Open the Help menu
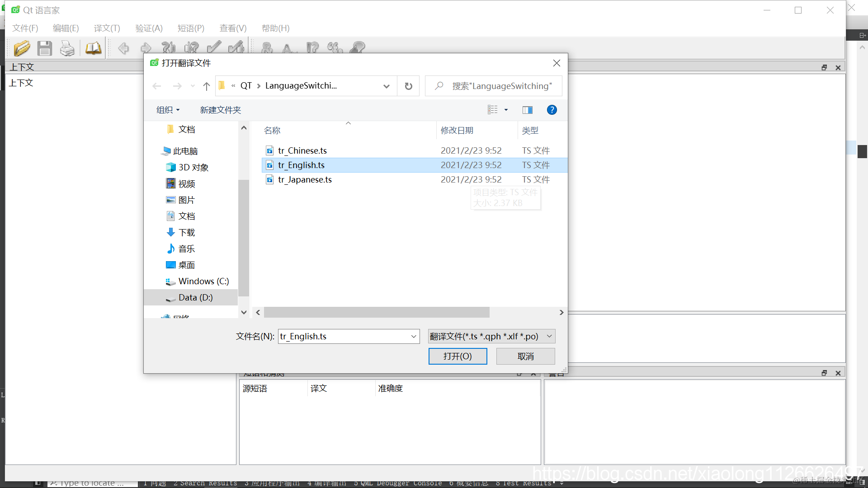868x488 pixels. tap(275, 28)
